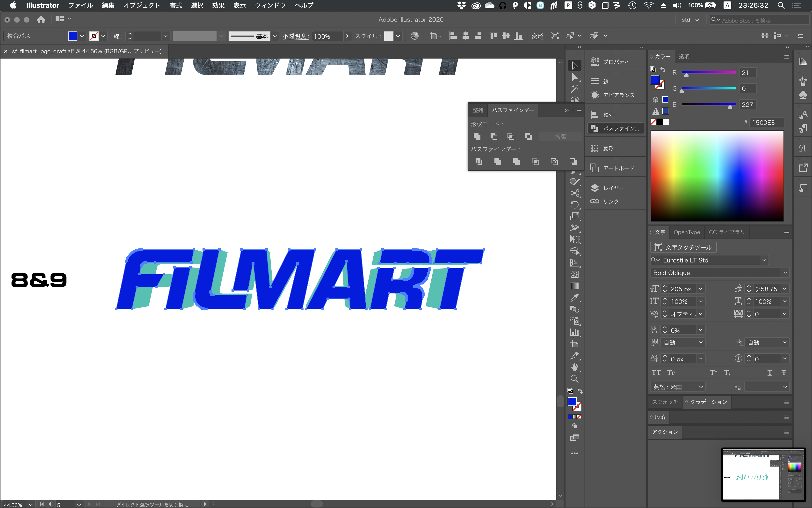Screen dimensions: 812x508
Task: Click the RGB color spectrum picker
Action: [x=717, y=176]
